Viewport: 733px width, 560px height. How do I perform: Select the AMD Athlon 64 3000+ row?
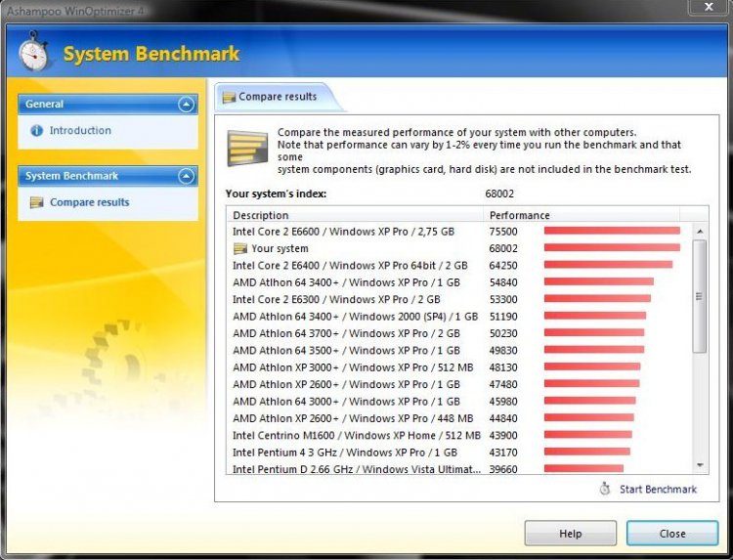coord(458,401)
